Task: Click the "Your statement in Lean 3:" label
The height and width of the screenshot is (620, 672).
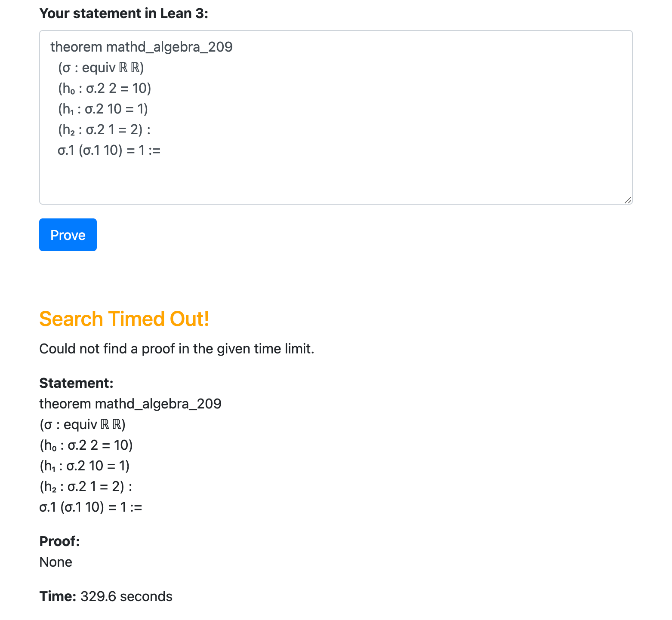Action: click(x=123, y=13)
